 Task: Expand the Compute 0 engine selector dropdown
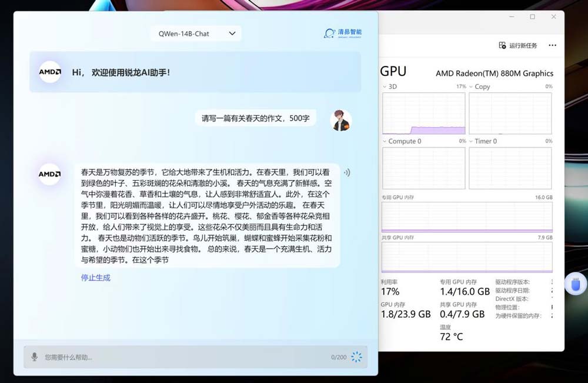(385, 141)
